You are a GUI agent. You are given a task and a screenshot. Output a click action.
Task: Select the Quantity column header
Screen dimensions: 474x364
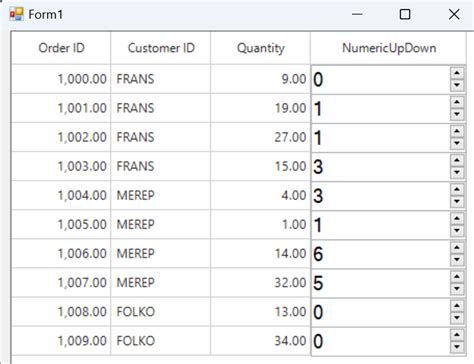coord(261,48)
